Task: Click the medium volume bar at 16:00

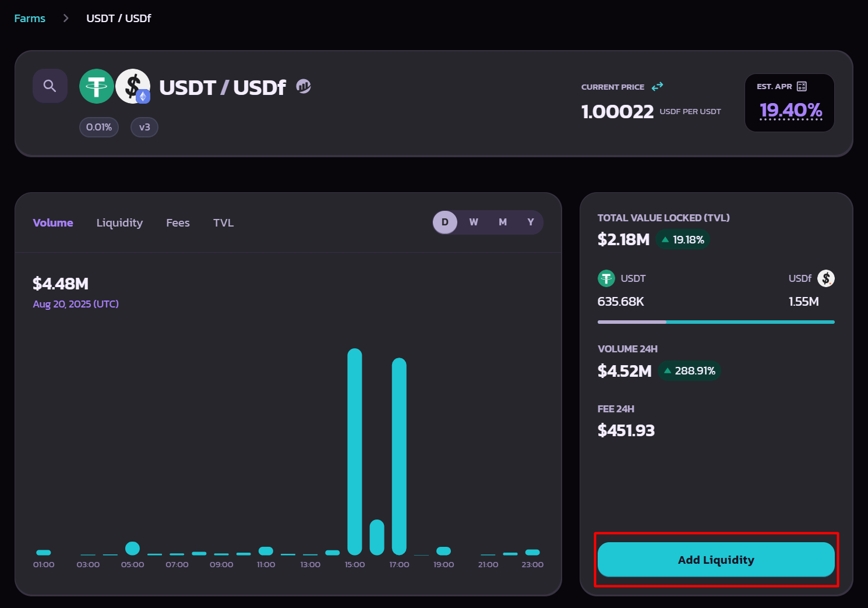Action: coord(377,537)
